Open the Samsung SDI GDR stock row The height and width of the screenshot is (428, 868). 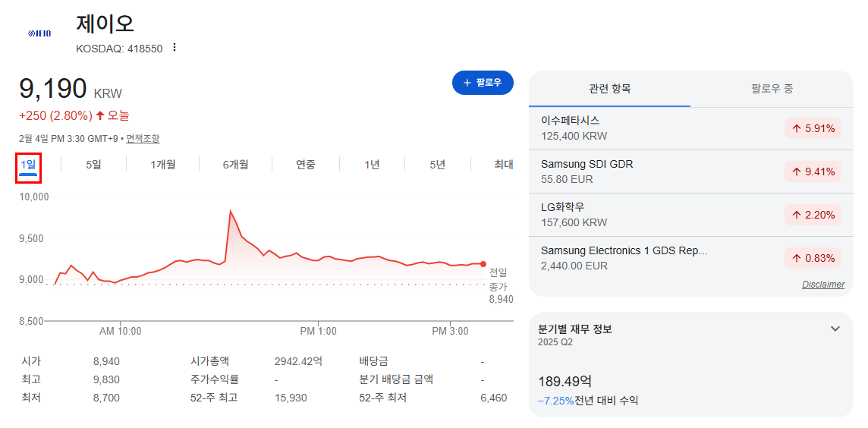coord(691,171)
